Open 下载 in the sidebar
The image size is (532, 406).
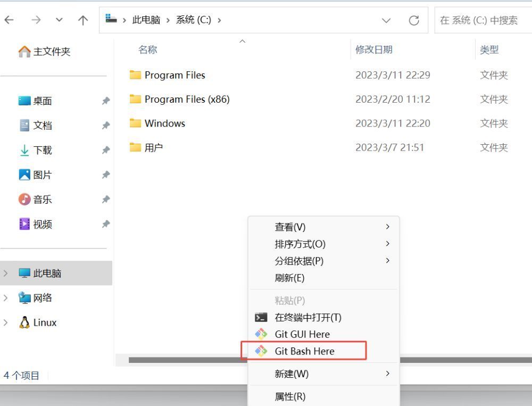(x=35, y=150)
